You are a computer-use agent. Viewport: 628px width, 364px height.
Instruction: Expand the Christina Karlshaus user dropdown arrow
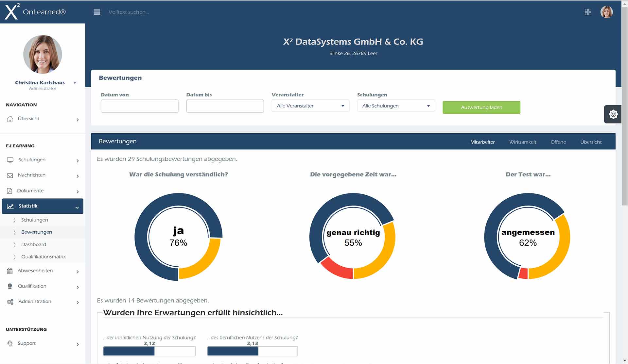coord(75,83)
